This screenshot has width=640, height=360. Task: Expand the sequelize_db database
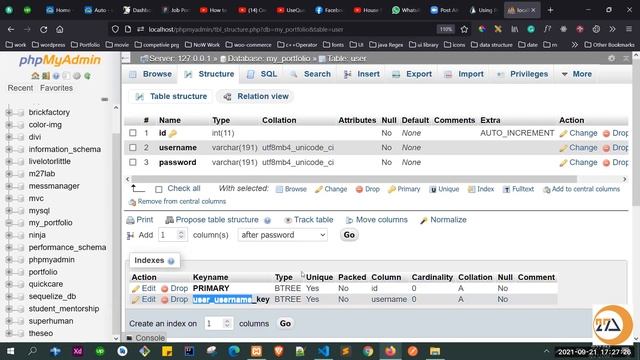click(x=9, y=296)
